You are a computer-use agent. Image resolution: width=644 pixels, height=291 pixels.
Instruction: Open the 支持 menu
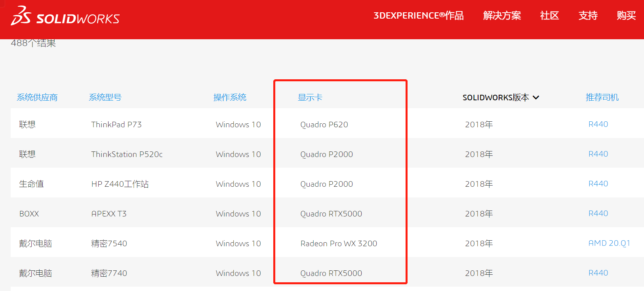click(588, 15)
